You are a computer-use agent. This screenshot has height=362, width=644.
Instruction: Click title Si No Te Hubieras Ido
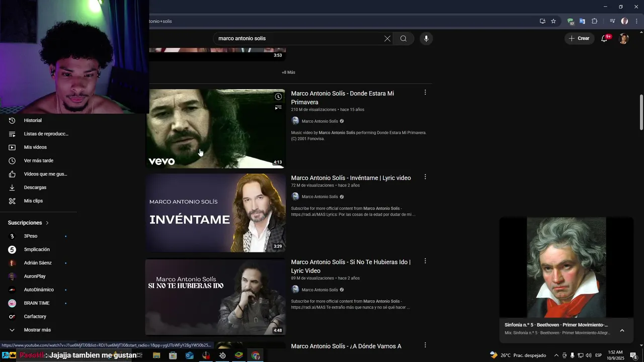[x=351, y=266]
